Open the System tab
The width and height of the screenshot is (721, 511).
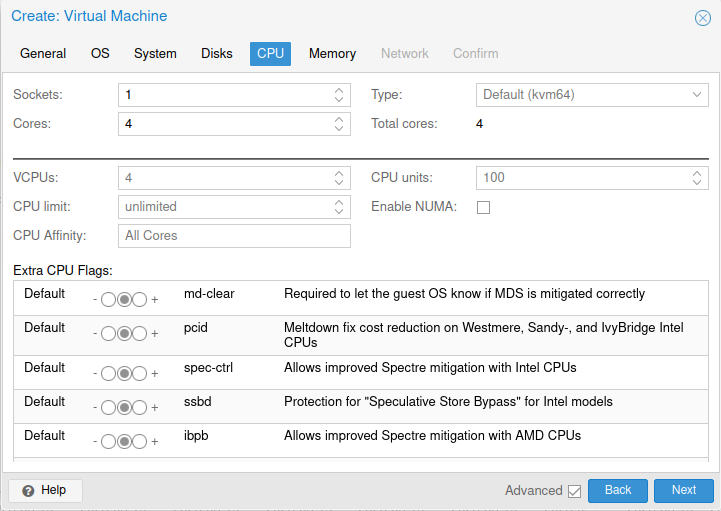[x=155, y=53]
